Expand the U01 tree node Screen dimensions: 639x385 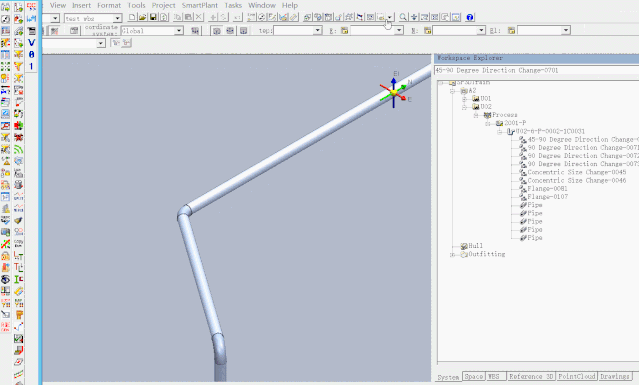(x=464, y=99)
